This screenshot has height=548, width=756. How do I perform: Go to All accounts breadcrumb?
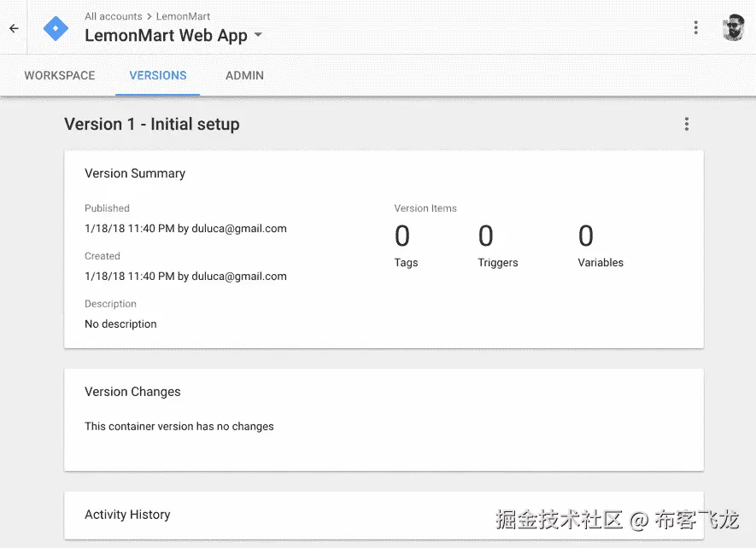[x=114, y=16]
